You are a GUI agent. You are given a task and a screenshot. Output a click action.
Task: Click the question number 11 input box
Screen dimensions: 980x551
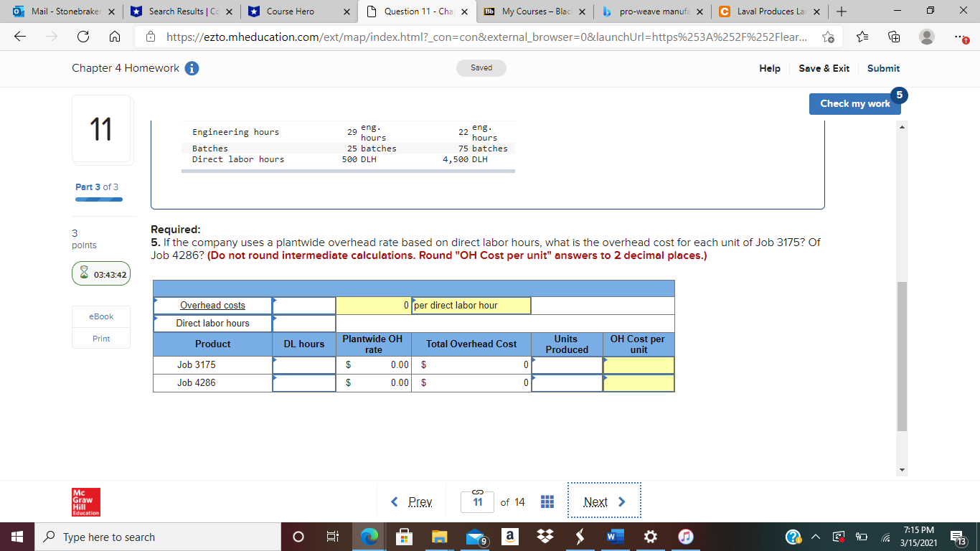(478, 501)
